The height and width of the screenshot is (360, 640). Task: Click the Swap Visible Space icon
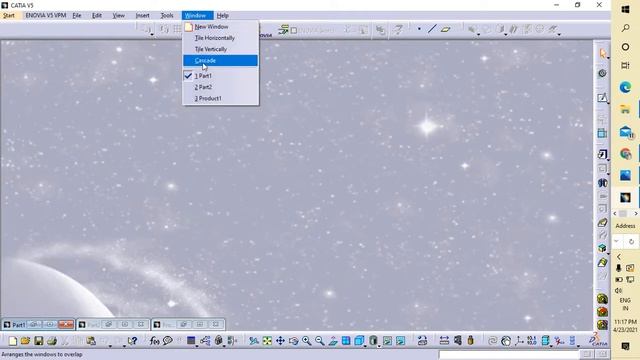pos(400,341)
